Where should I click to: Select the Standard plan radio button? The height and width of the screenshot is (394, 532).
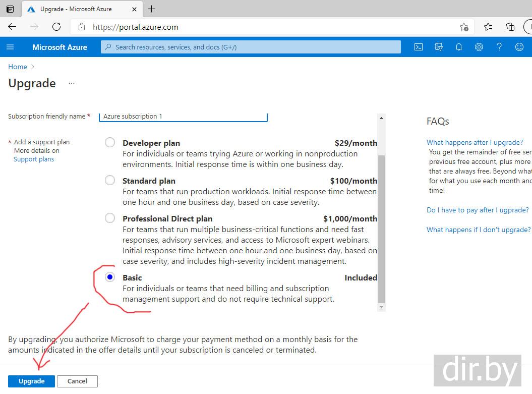click(109, 180)
